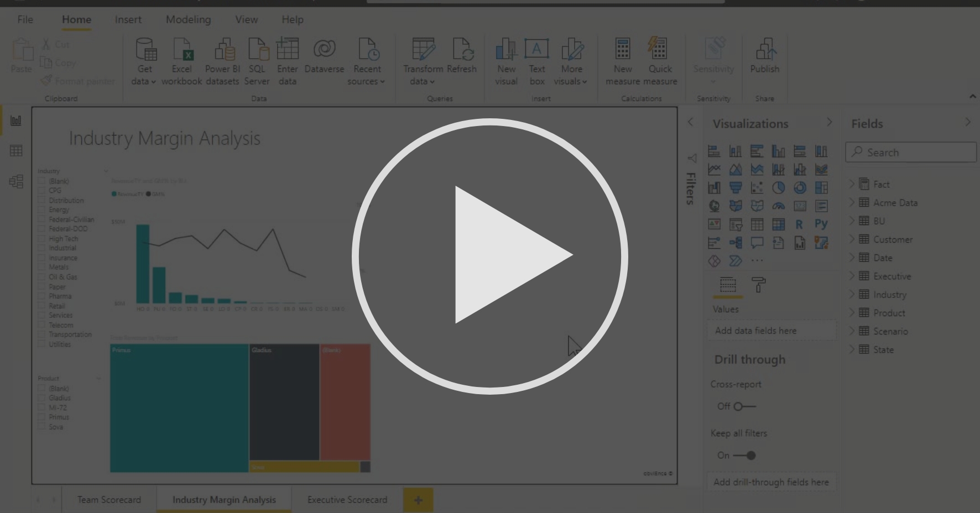Open the Executive Scorecard page tab
This screenshot has height=513, width=980.
(x=346, y=499)
